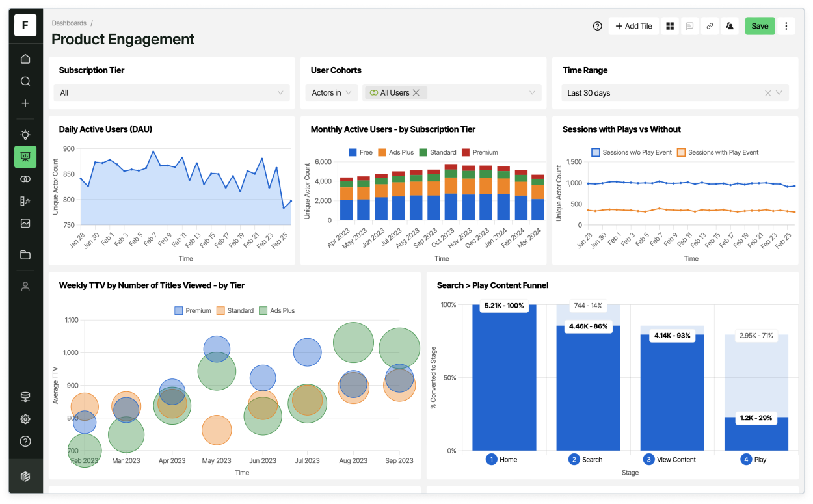Click the copy link icon in toolbar
813x504 pixels.
[x=710, y=26]
